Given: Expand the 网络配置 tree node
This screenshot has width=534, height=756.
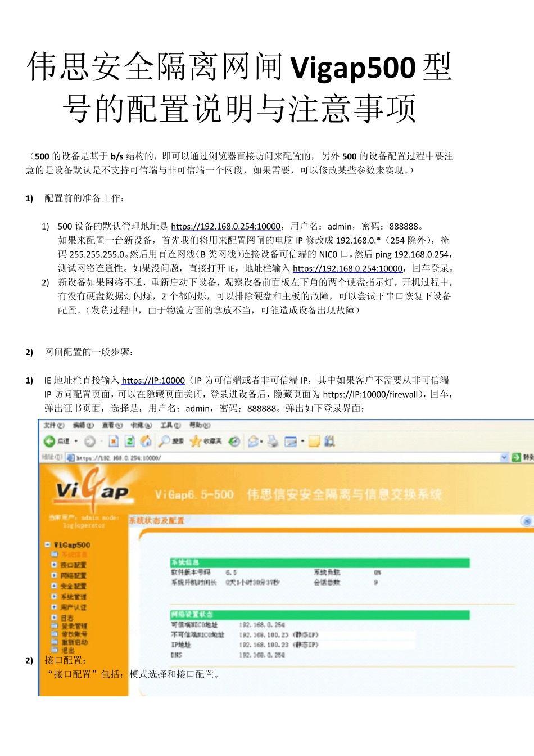Looking at the screenshot, I should pyautogui.click(x=54, y=575).
